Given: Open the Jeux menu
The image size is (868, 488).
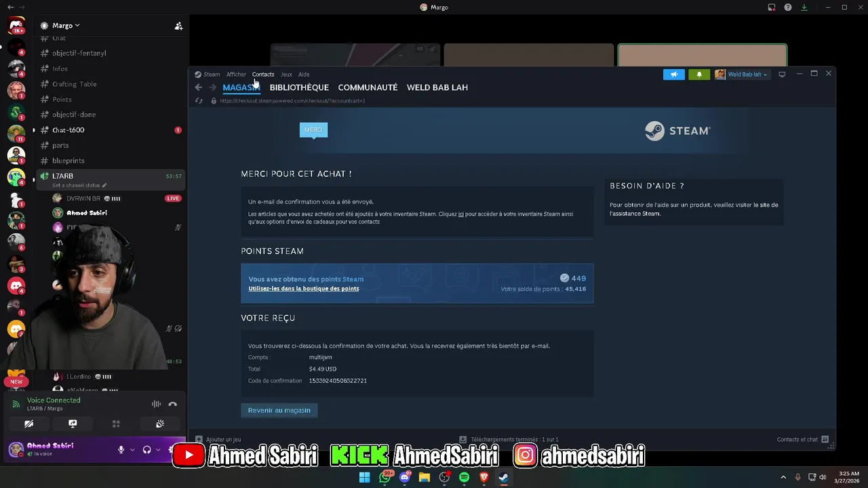Looking at the screenshot, I should pyautogui.click(x=286, y=75).
